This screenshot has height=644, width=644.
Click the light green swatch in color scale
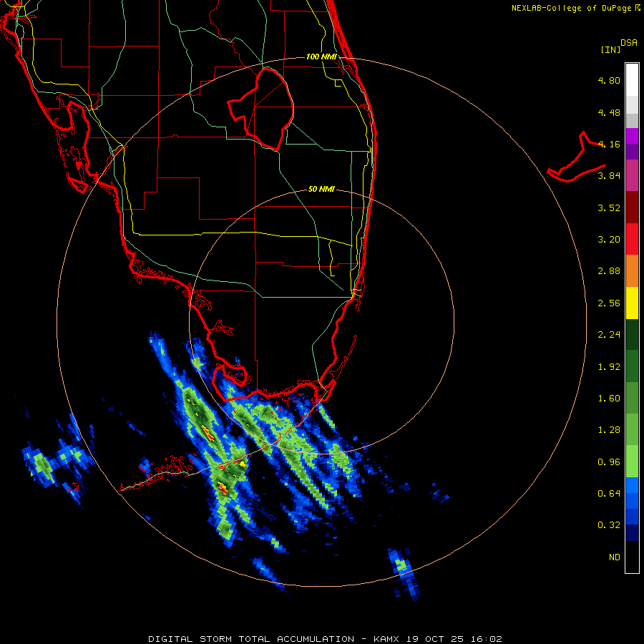click(632, 462)
